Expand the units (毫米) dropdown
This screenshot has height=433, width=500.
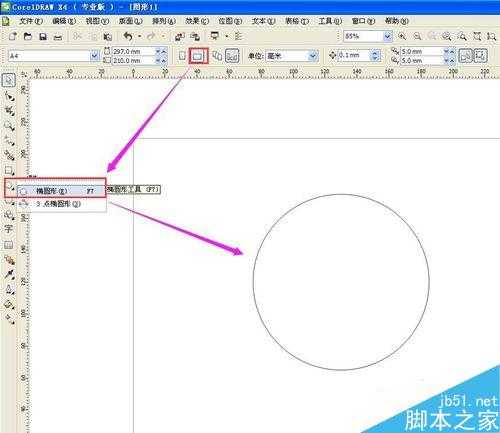(x=312, y=56)
